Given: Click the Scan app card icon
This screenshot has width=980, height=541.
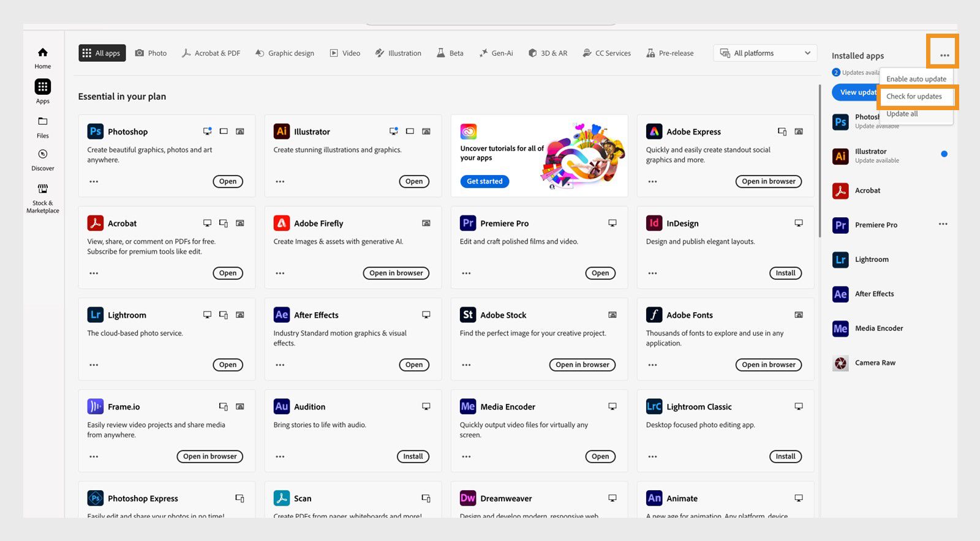Looking at the screenshot, I should pos(282,498).
